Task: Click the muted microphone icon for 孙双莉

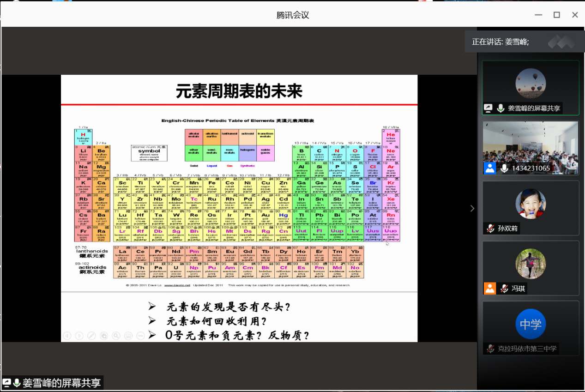Action: click(x=490, y=229)
